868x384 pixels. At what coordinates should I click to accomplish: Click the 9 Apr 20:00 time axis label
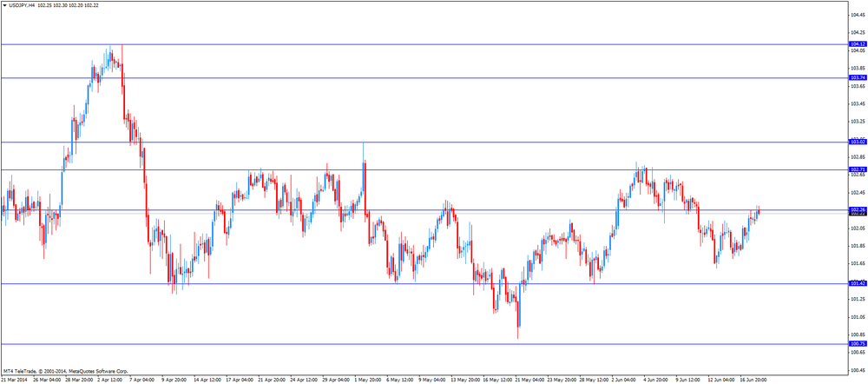coord(174,380)
